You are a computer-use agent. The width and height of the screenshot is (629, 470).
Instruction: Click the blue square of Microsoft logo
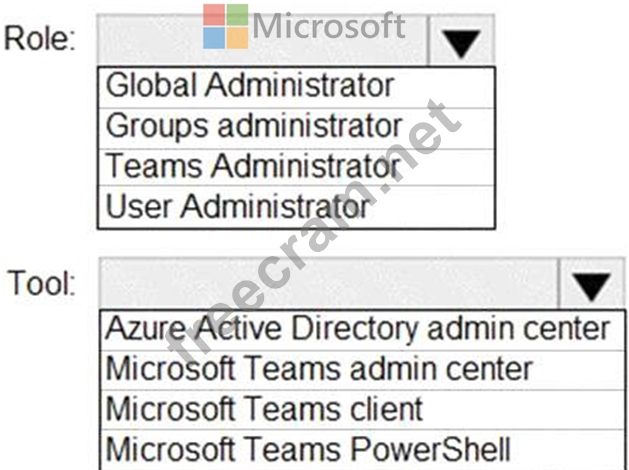pos(213,37)
